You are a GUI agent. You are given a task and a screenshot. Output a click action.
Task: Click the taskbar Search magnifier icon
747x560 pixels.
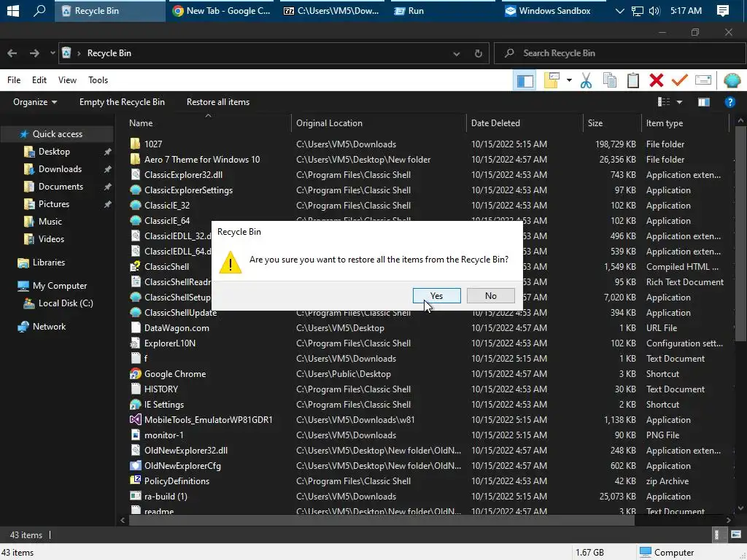point(39,10)
